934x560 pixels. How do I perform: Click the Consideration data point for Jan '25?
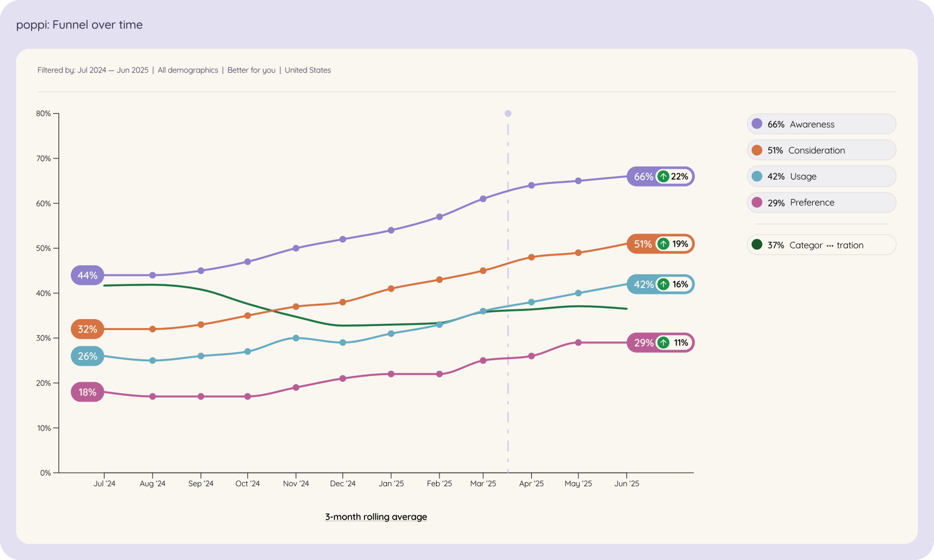coord(391,289)
